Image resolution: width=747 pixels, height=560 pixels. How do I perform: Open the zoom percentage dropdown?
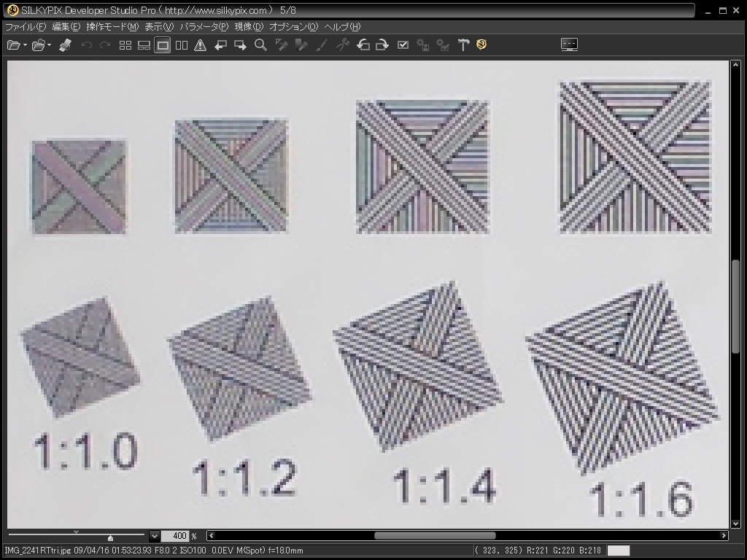[154, 536]
